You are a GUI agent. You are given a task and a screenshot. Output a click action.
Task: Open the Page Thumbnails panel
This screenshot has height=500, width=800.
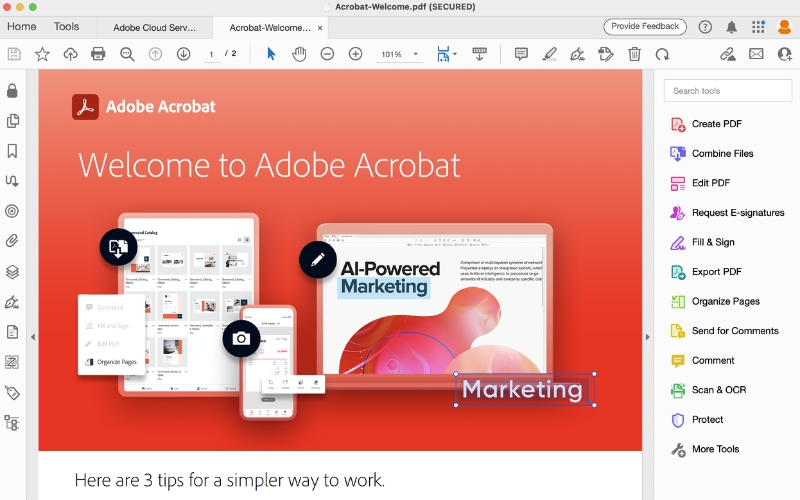click(12, 121)
